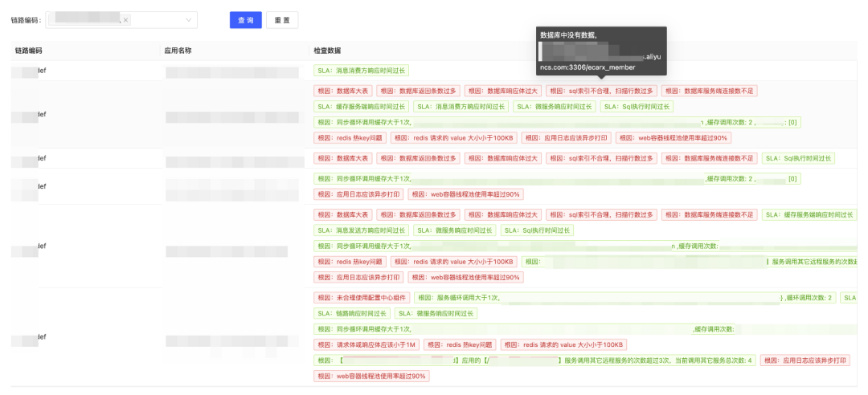868x395 pixels.
Task: Click 应用日志应该异步打印 tag in the fourth row
Action: point(358,194)
